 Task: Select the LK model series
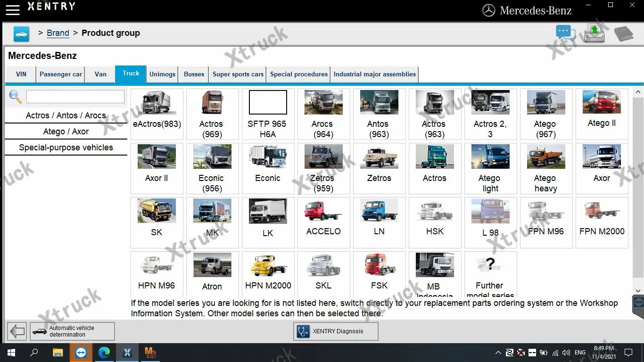tap(268, 222)
